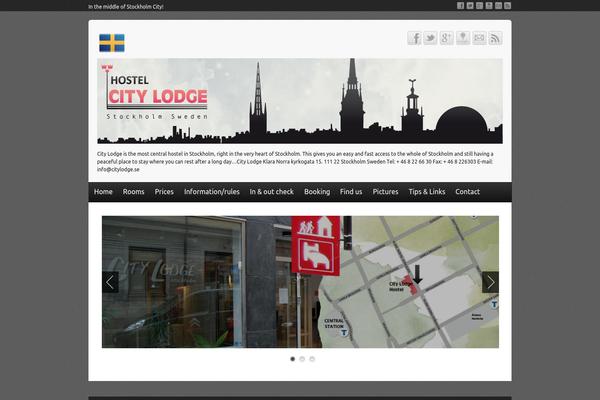
Task: Select the third slider pagination dot
Action: coord(312,359)
